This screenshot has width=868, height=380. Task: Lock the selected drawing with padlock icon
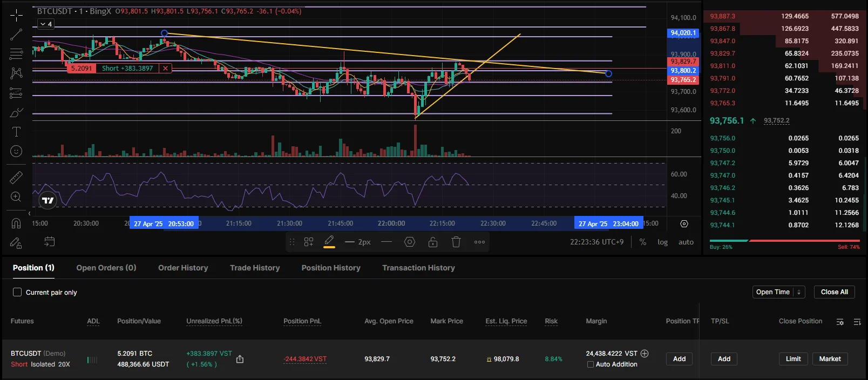click(433, 242)
